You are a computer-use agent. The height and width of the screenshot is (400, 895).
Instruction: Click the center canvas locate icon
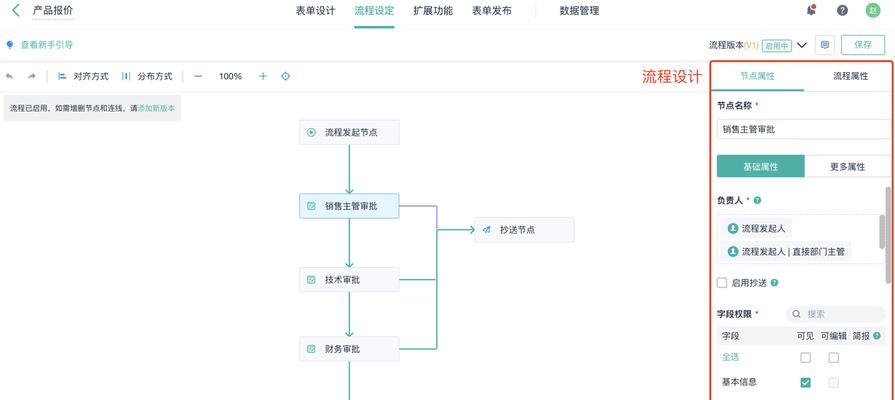(286, 76)
